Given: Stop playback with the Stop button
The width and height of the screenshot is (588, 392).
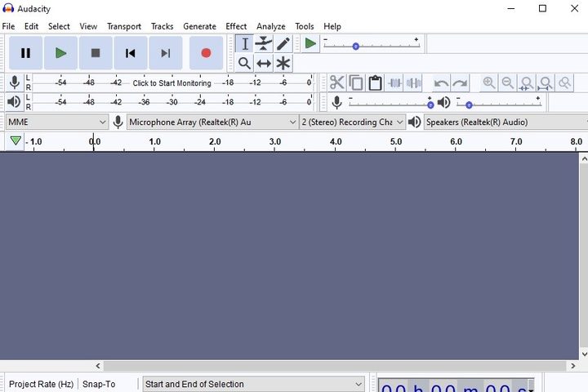Looking at the screenshot, I should (96, 53).
